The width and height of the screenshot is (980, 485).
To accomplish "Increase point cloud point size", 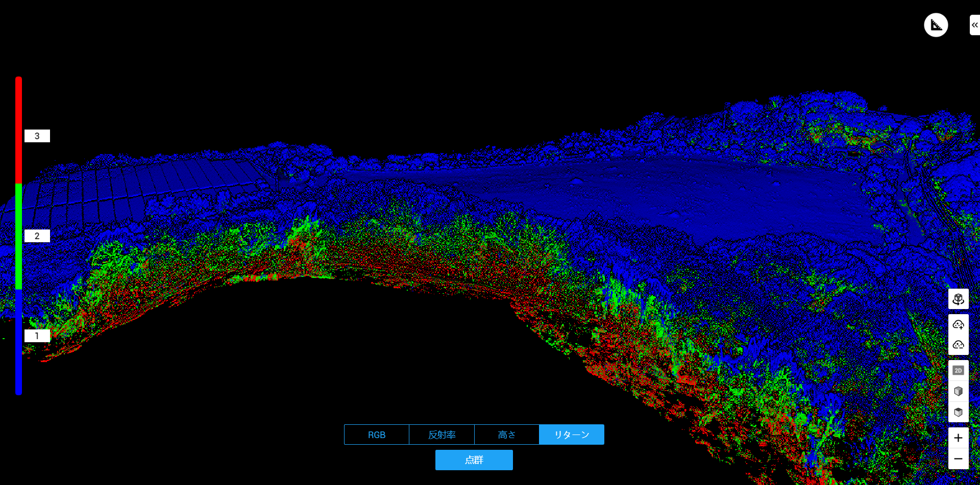I will pyautogui.click(x=958, y=324).
